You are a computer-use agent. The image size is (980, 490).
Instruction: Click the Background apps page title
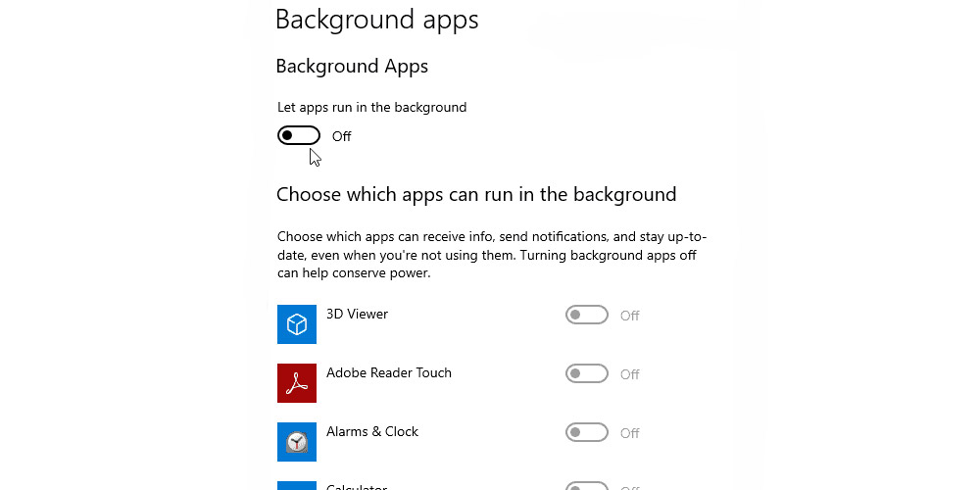pos(377,20)
